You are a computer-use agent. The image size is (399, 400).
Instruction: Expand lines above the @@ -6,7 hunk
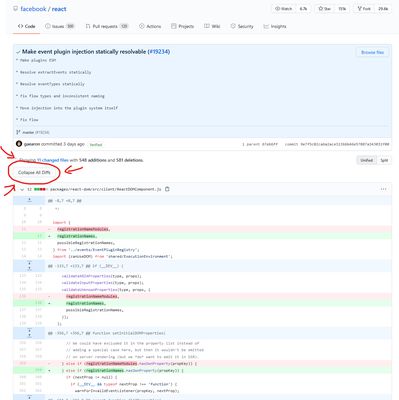coord(29,200)
